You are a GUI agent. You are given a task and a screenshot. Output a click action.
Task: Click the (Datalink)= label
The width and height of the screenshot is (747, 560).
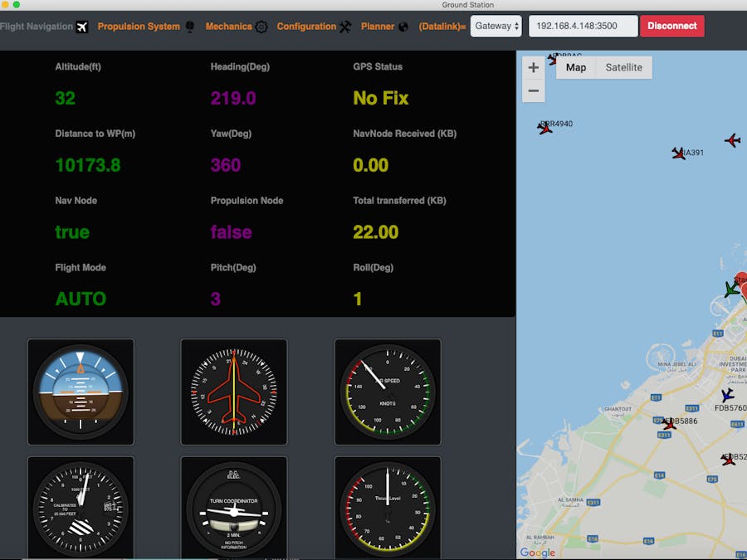(x=442, y=27)
